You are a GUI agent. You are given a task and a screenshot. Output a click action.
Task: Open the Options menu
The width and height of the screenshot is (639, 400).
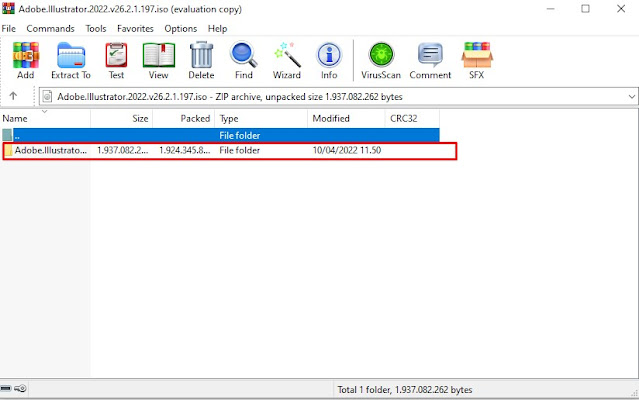coord(181,29)
